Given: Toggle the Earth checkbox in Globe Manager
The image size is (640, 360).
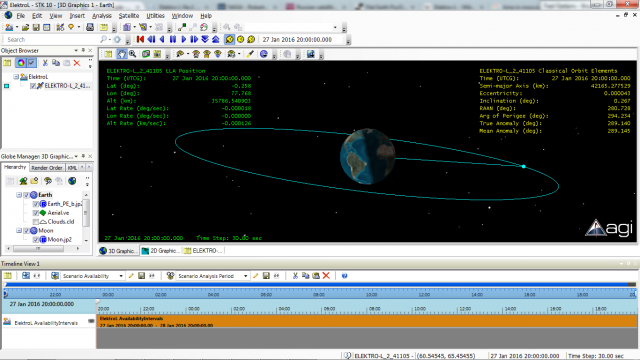Looking at the screenshot, I should click(x=27, y=195).
